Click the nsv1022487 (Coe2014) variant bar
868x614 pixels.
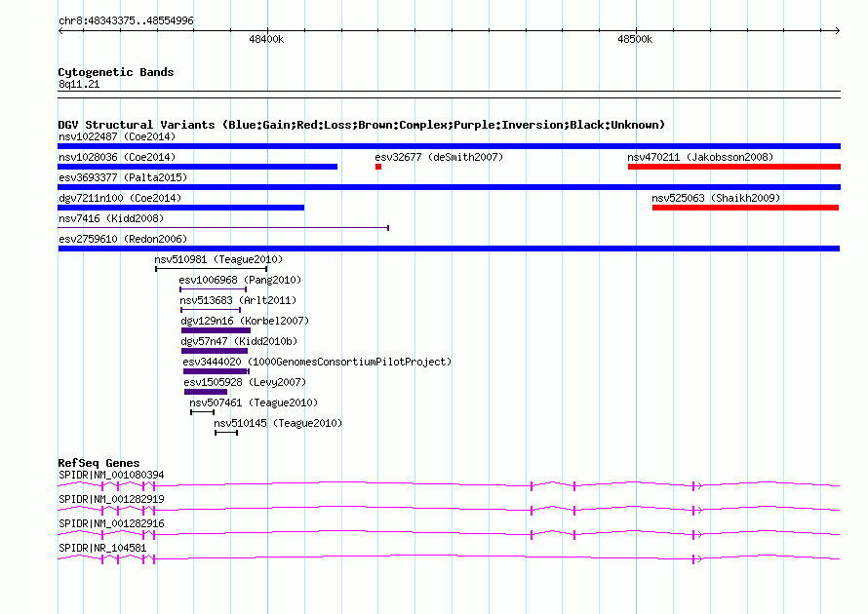pyautogui.click(x=449, y=146)
